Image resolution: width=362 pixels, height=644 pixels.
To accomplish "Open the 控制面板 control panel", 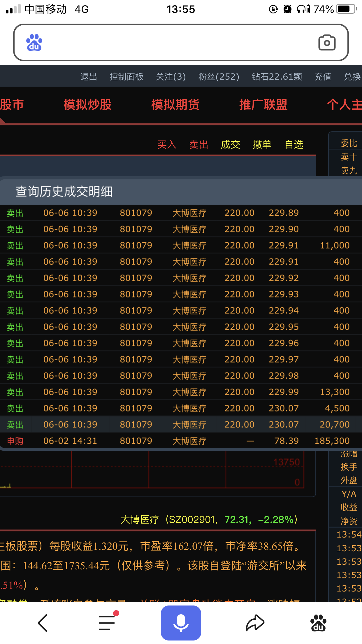I will pyautogui.click(x=126, y=77).
